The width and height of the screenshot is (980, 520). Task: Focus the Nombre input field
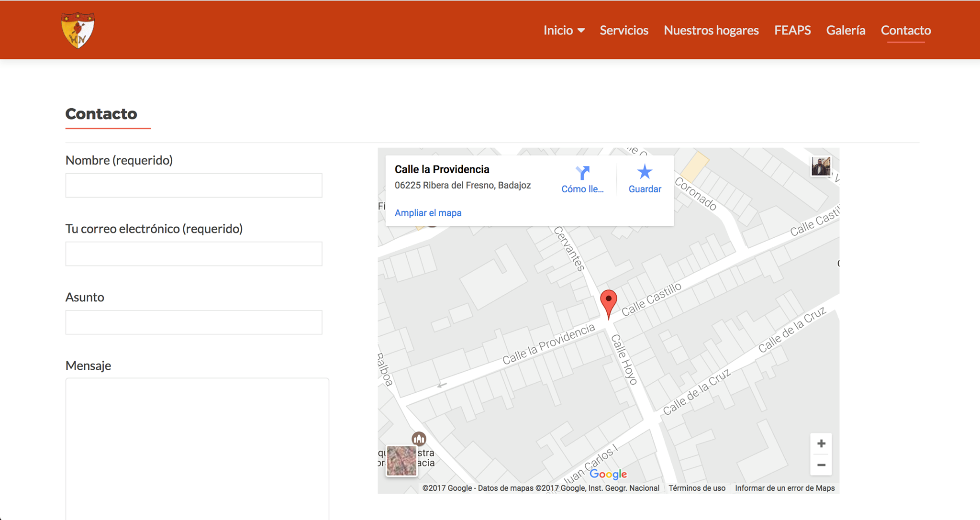point(194,185)
